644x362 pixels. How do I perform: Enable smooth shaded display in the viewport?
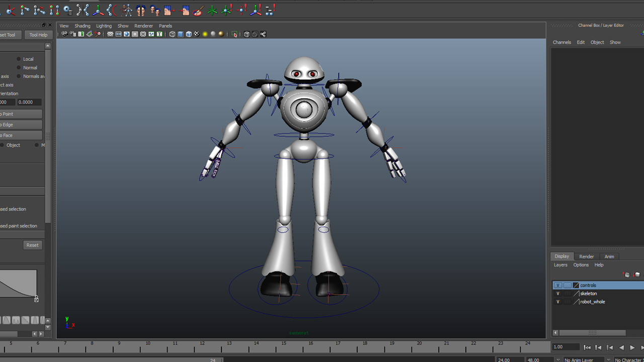click(181, 34)
